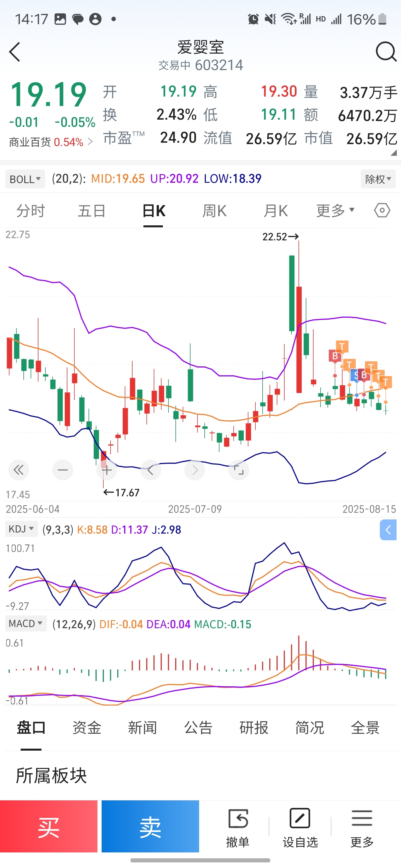This screenshot has width=401, height=868.
Task: Open 除权 adjustment dropdown
Action: click(x=378, y=179)
